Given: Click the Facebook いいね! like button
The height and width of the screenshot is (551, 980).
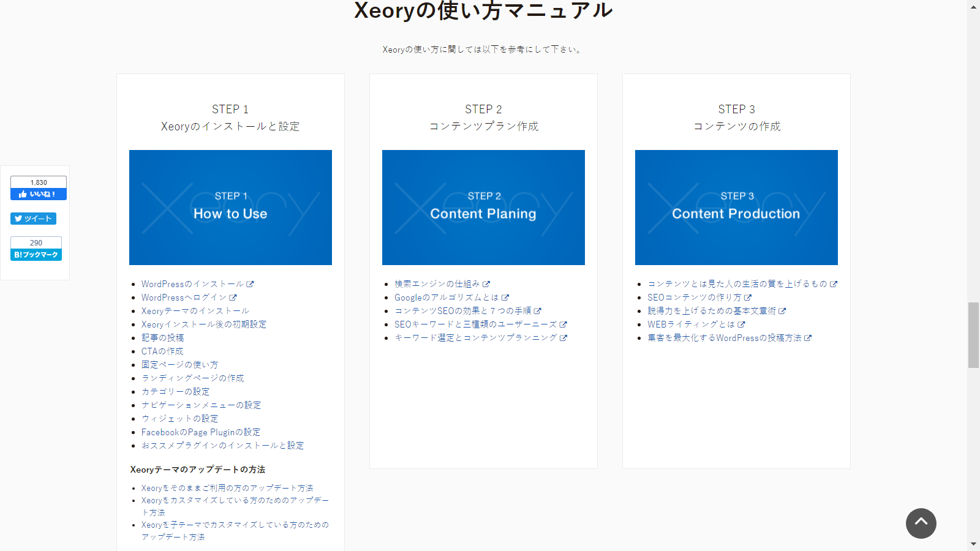Looking at the screenshot, I should coord(39,194).
